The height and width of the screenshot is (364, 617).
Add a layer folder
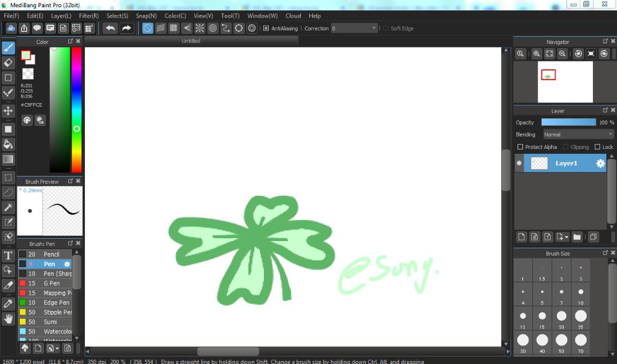click(x=577, y=236)
